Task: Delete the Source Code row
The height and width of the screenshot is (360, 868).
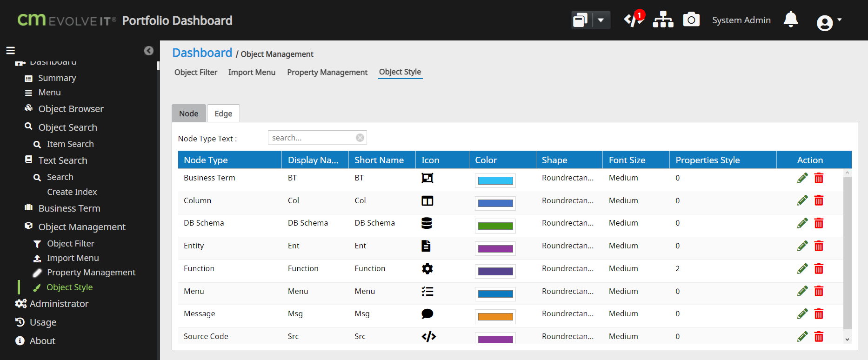Action: tap(819, 336)
